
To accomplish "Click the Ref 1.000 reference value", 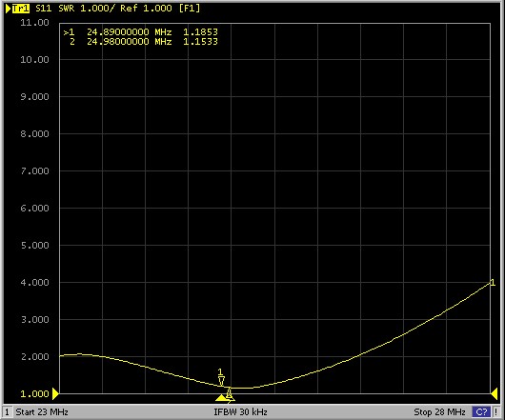I will pyautogui.click(x=146, y=9).
